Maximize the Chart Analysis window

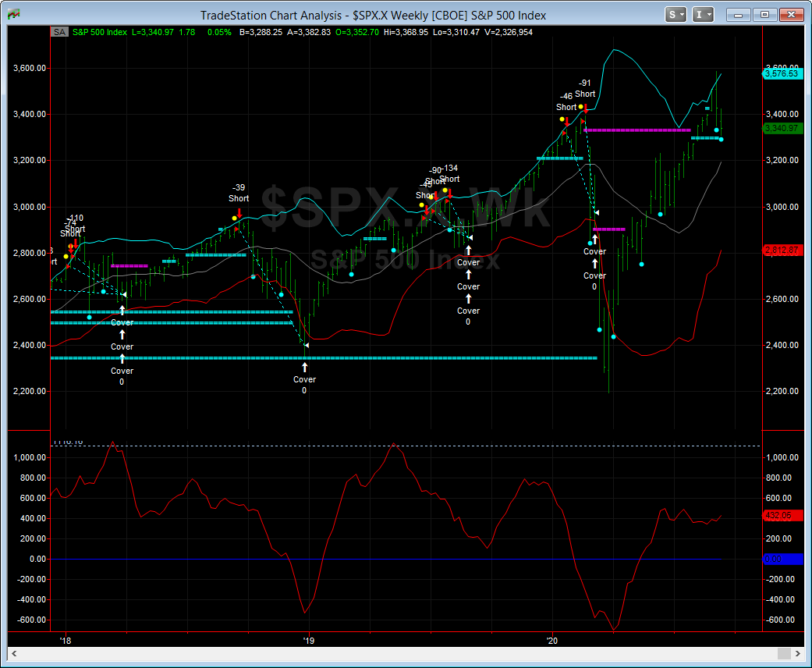(764, 15)
